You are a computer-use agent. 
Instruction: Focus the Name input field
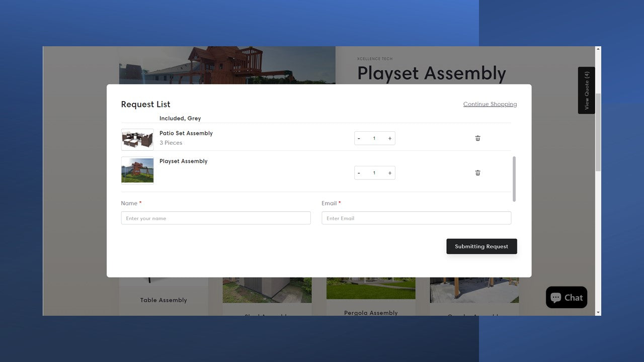tap(215, 218)
